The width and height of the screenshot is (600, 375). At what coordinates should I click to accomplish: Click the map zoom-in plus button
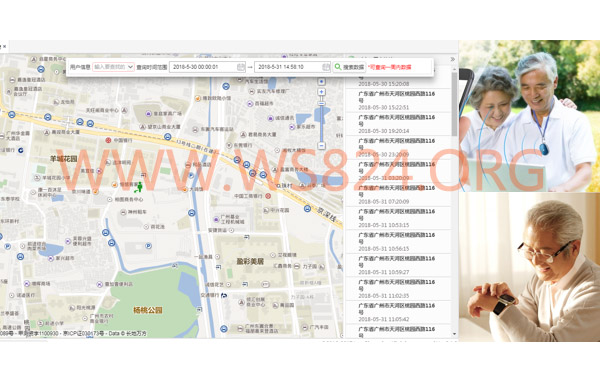click(321, 92)
